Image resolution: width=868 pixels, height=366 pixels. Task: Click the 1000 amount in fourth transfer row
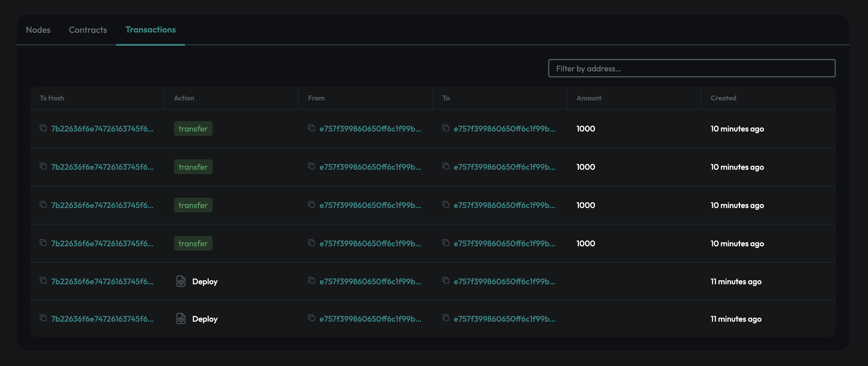coord(586,244)
